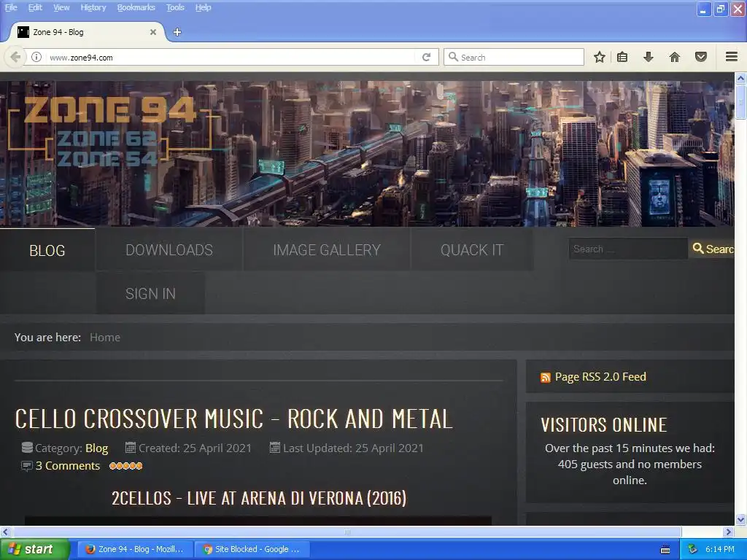This screenshot has width=747, height=560.
Task: Open a new tab with plus button
Action: [177, 32]
